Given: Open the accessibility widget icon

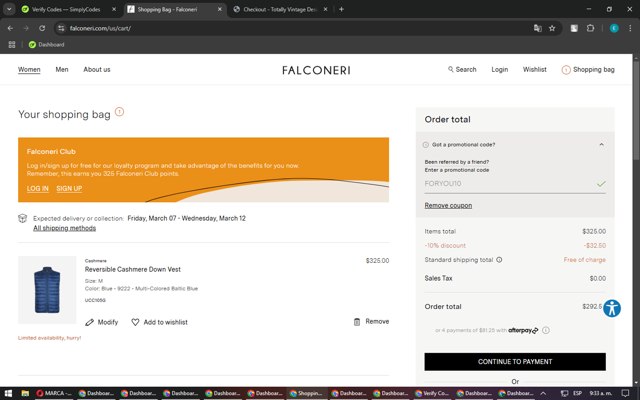Looking at the screenshot, I should tap(612, 308).
